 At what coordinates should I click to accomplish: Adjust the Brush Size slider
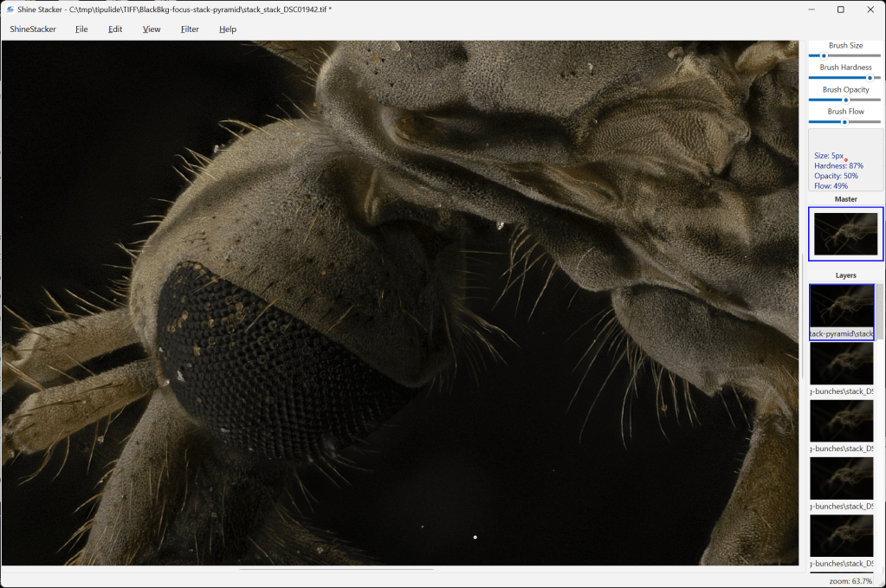824,55
